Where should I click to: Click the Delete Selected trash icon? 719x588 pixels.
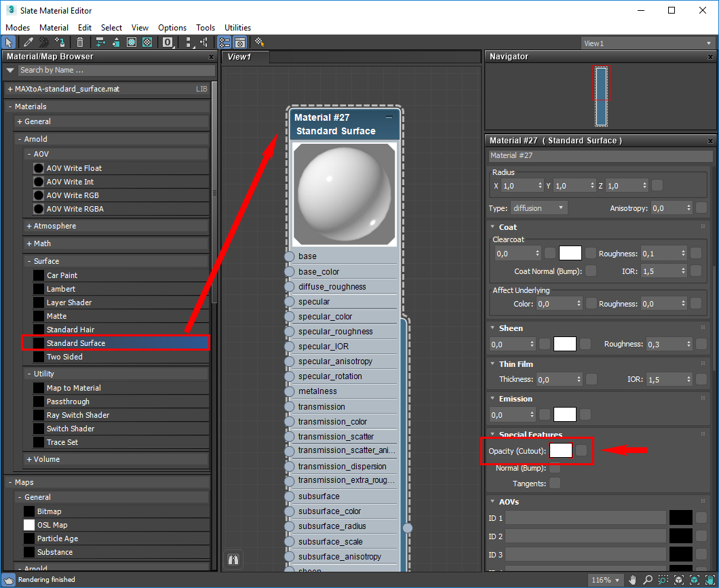[x=80, y=42]
